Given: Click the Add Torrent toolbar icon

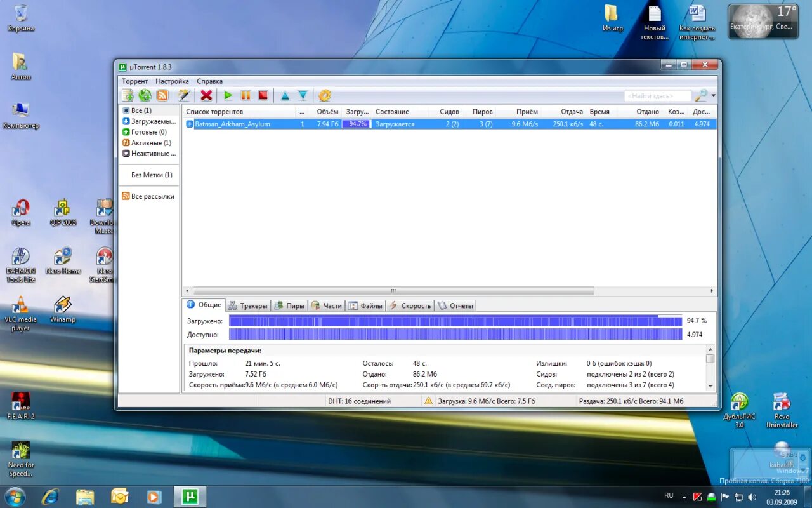Looking at the screenshot, I should point(128,95).
